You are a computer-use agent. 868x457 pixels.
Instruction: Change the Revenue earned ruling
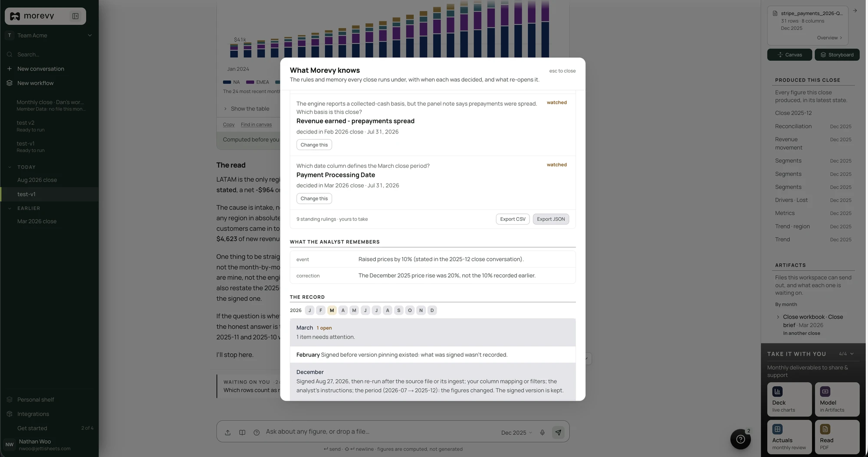(x=314, y=145)
